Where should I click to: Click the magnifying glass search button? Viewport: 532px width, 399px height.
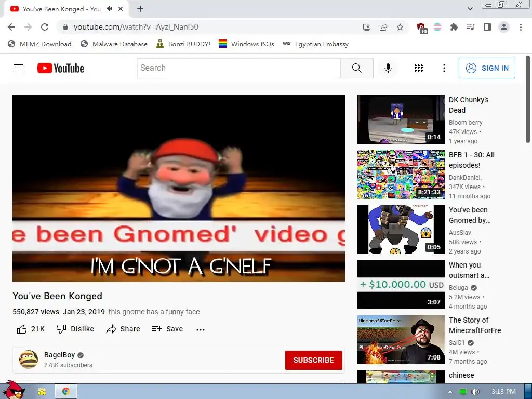click(357, 68)
